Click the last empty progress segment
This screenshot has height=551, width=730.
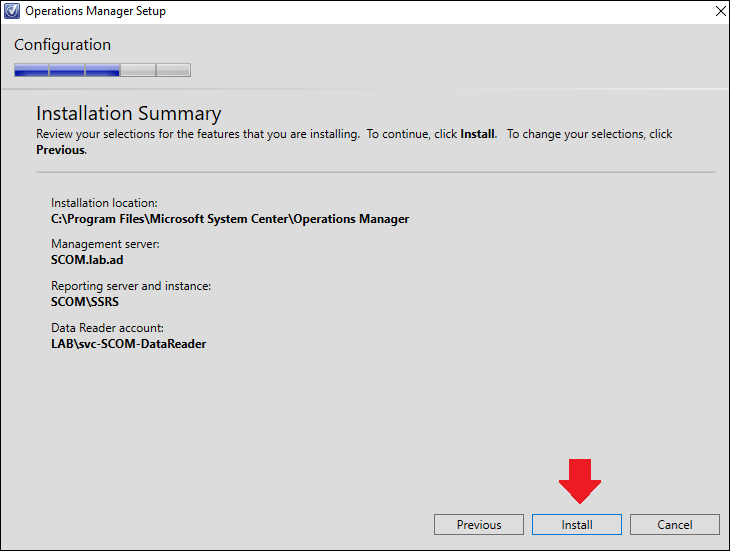click(173, 70)
